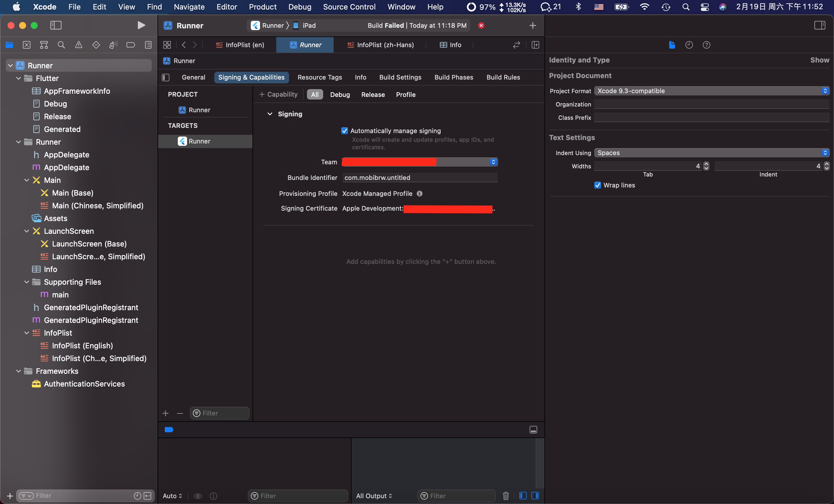Image resolution: width=834 pixels, height=504 pixels.
Task: Open the Project navigator folder icon
Action: click(x=9, y=45)
